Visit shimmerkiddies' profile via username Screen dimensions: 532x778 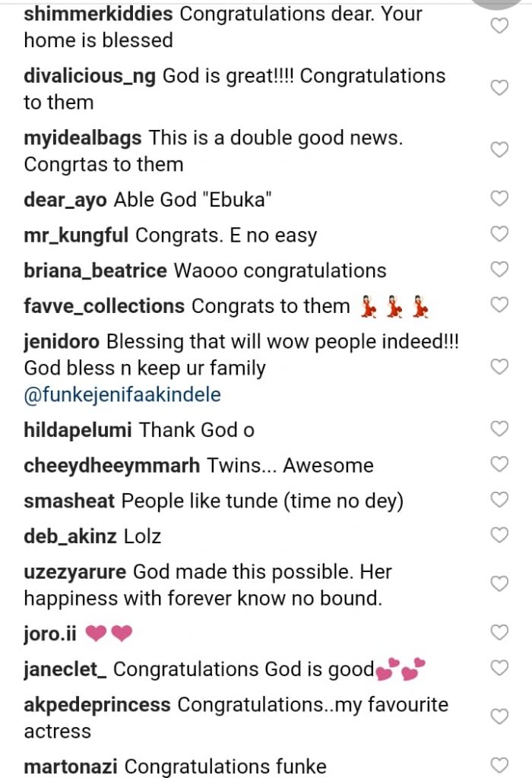click(x=94, y=14)
